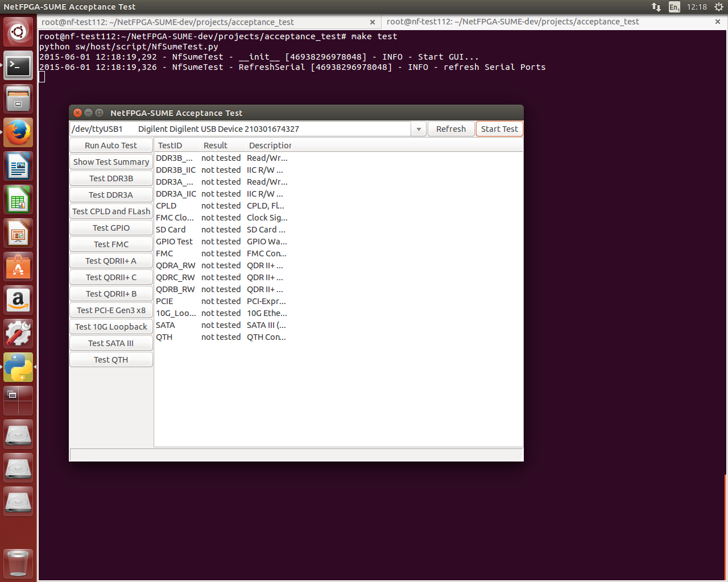
Task: Open the Trash icon in launcher
Action: pos(19,563)
